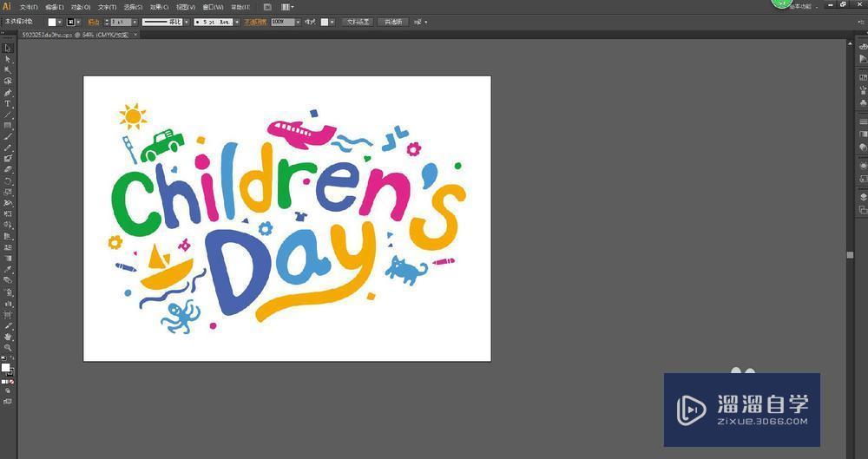Select the Selection tool

(x=8, y=49)
